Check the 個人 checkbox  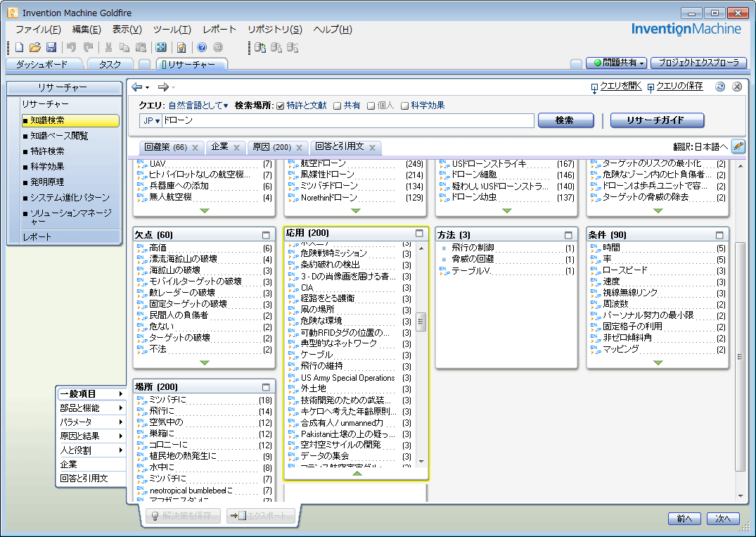click(x=371, y=106)
